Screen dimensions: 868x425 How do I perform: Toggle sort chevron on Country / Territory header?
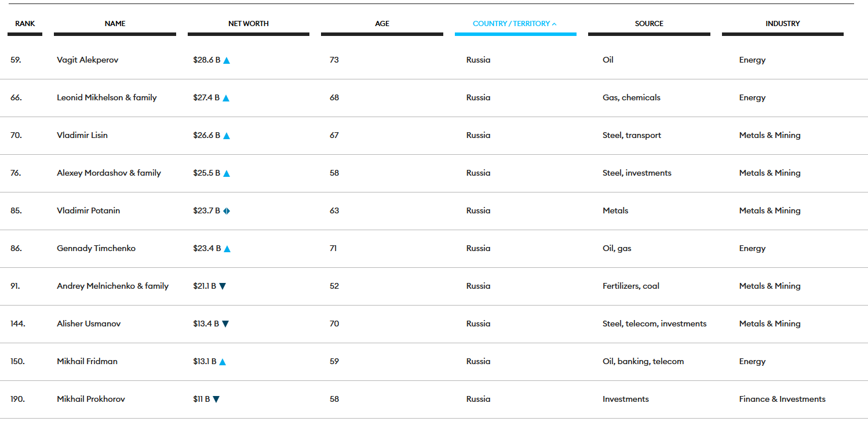point(555,24)
